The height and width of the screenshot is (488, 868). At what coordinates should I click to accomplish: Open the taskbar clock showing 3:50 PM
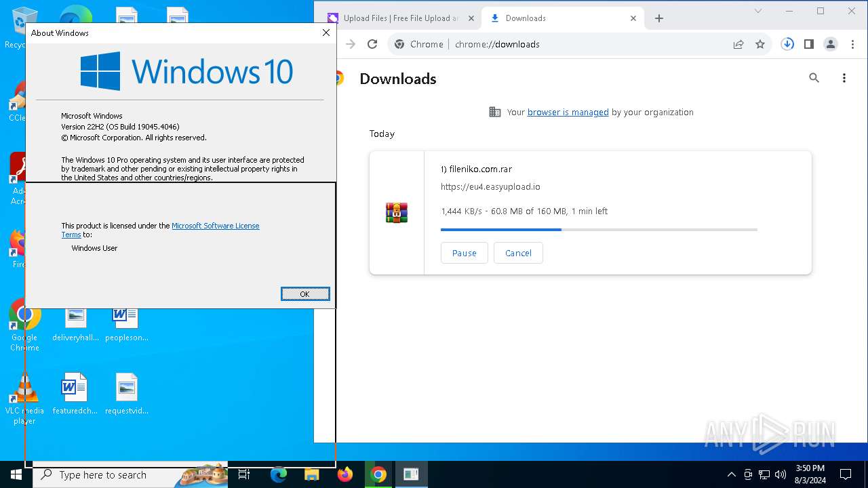(810, 474)
